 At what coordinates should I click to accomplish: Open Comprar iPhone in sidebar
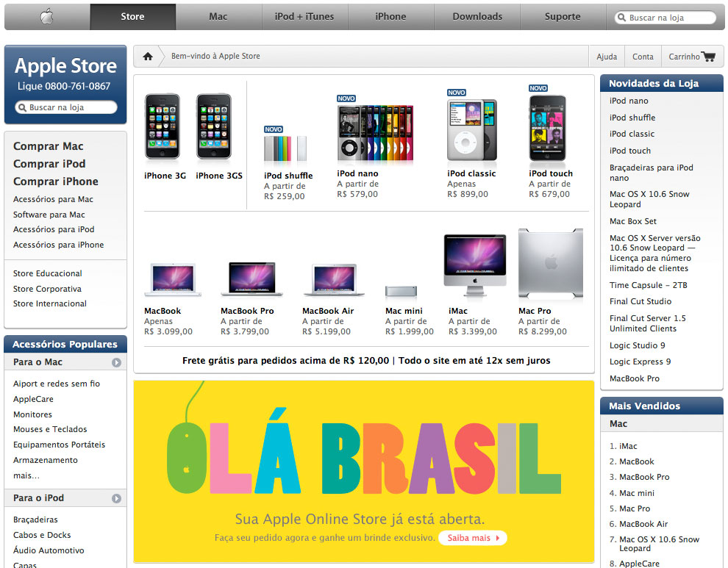(x=56, y=181)
